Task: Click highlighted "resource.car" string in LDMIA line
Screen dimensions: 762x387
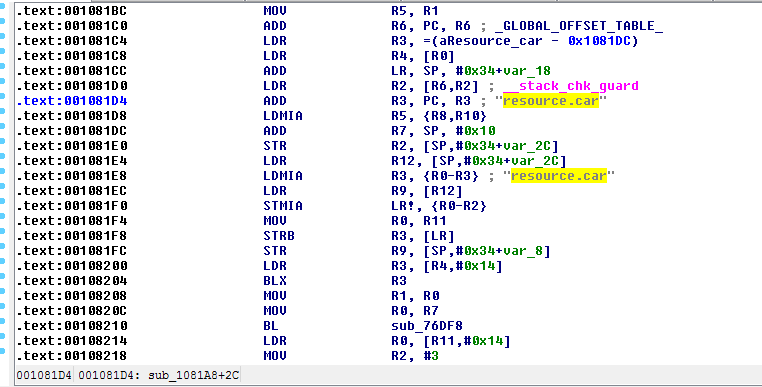Action: [x=559, y=176]
